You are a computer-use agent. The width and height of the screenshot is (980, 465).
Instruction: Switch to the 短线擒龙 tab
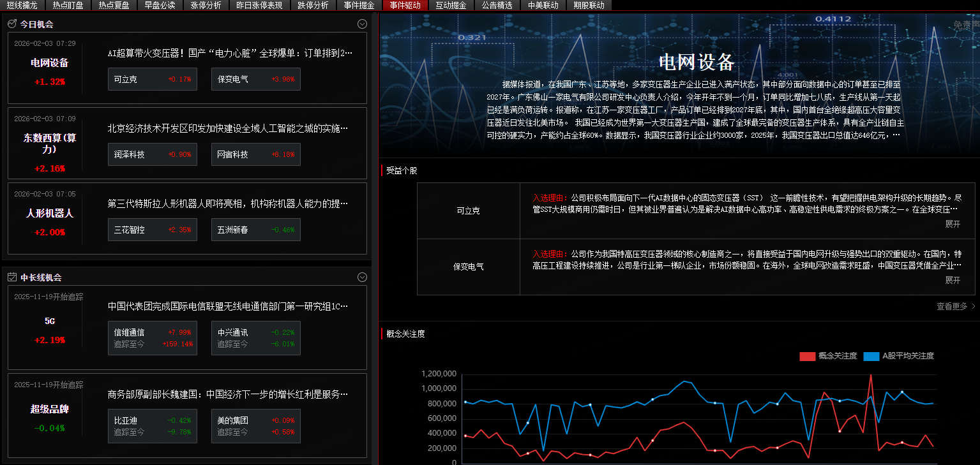(x=22, y=5)
